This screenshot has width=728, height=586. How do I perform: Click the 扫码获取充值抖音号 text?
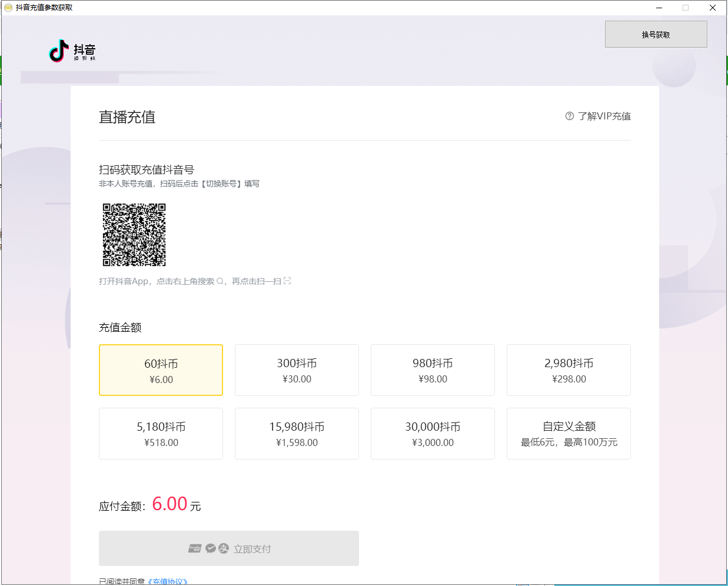[x=147, y=169]
